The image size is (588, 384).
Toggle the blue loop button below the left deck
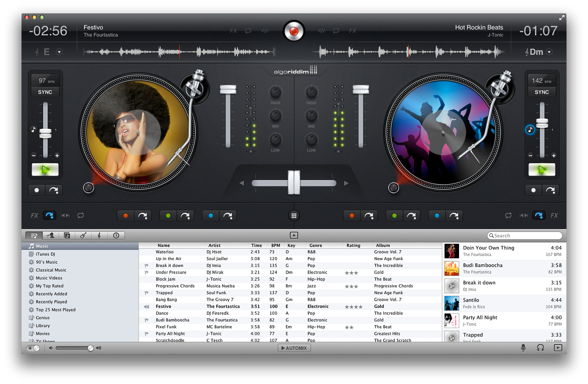210,215
